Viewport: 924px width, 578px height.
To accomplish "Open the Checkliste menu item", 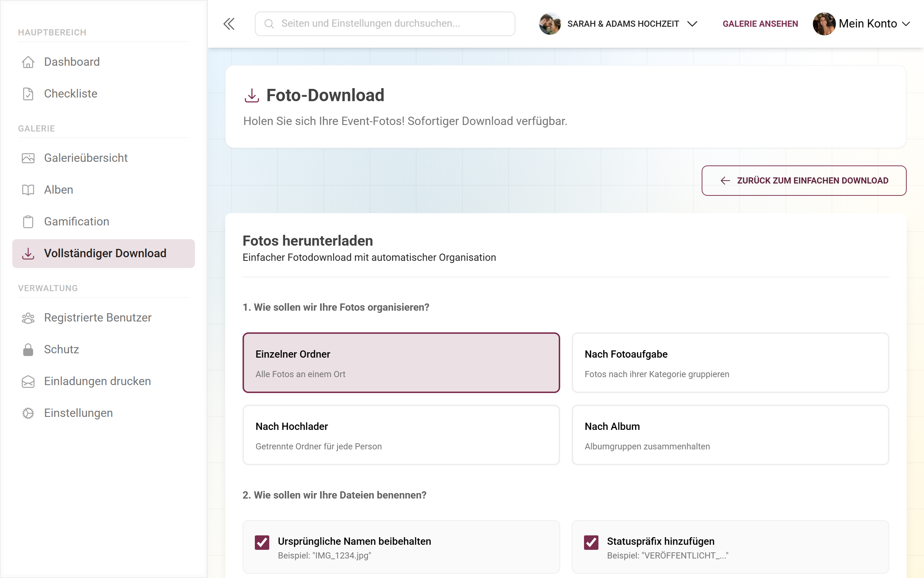I will (104, 94).
